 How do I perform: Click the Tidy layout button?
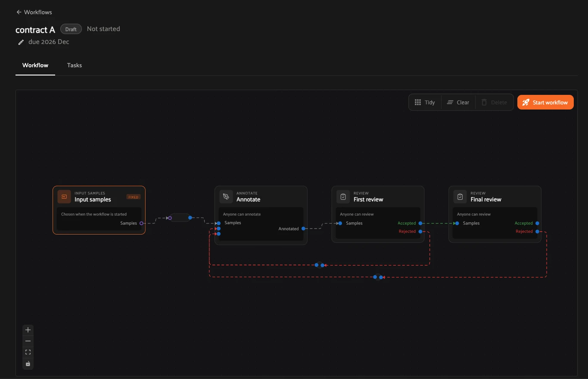click(x=425, y=102)
